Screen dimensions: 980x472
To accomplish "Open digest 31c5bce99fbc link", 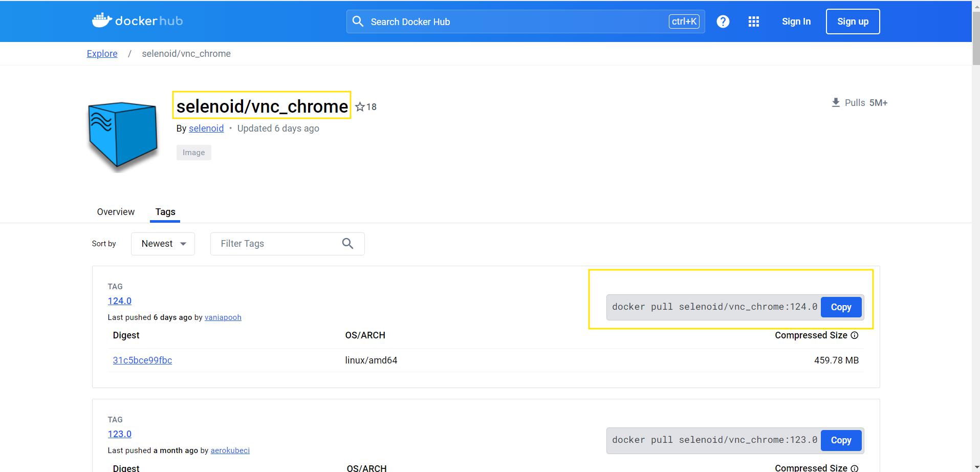I will coord(142,360).
